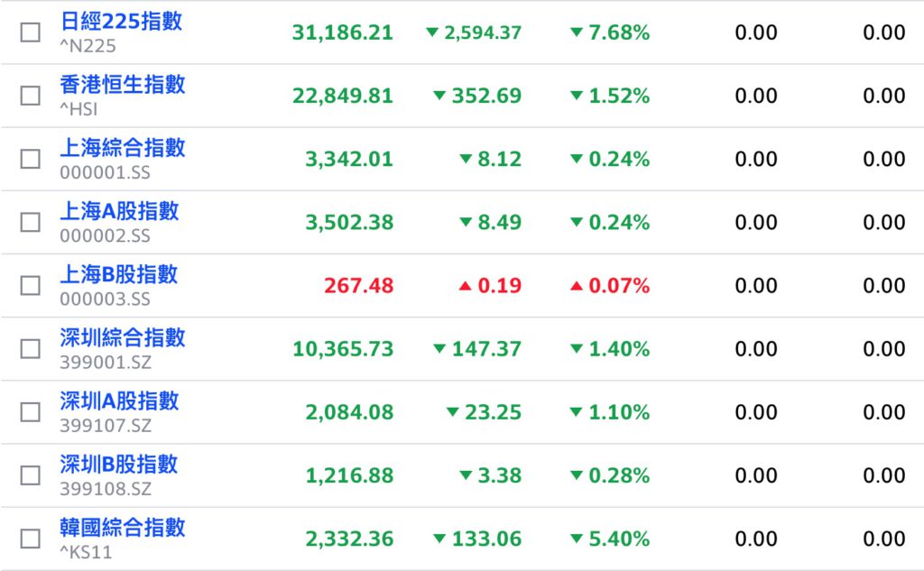The width and height of the screenshot is (924, 571).
Task: View the 上海B股指數 quote page
Action: coord(118,274)
